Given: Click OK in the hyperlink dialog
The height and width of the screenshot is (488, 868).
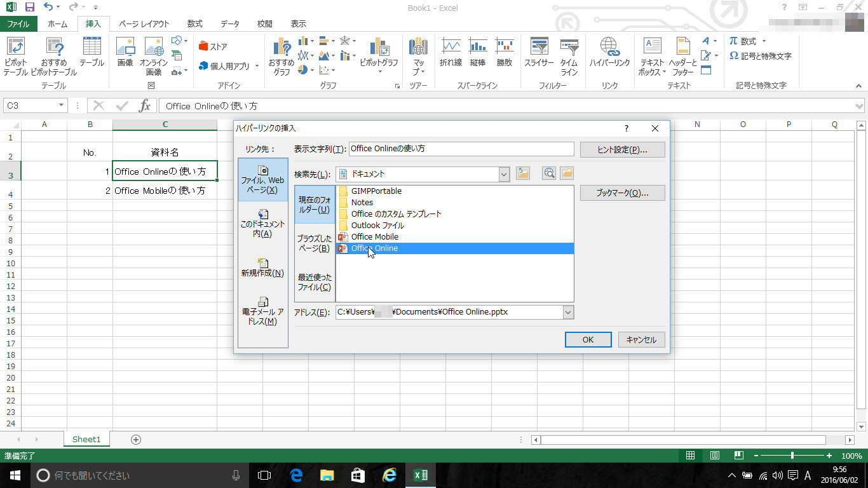Looking at the screenshot, I should pos(588,339).
